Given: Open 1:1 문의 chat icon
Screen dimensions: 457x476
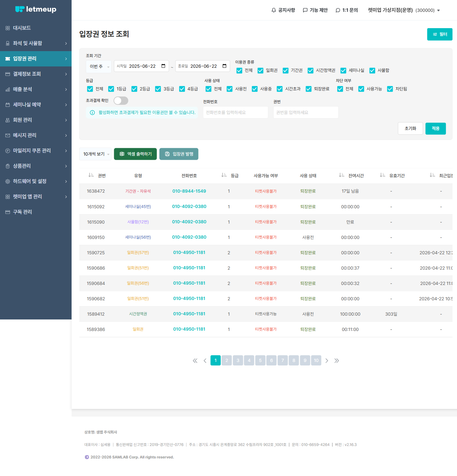Looking at the screenshot, I should [x=338, y=10].
